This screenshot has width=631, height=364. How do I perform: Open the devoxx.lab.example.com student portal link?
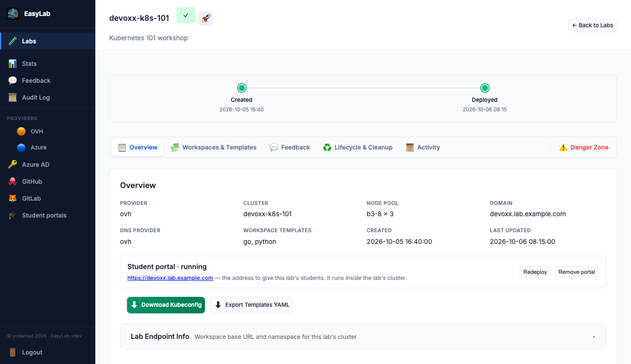pyautogui.click(x=170, y=278)
